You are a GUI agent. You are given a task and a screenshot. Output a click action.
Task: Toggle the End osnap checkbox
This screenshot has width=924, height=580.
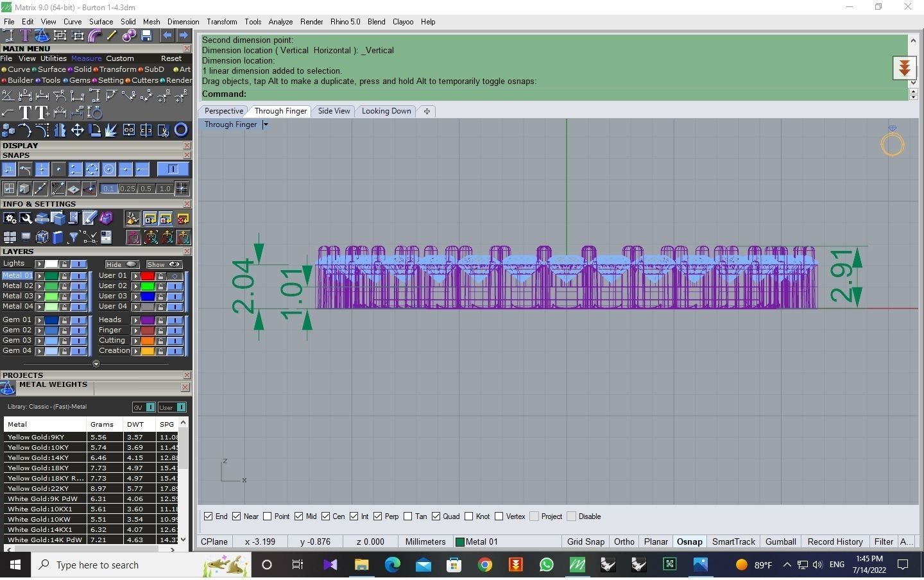208,516
